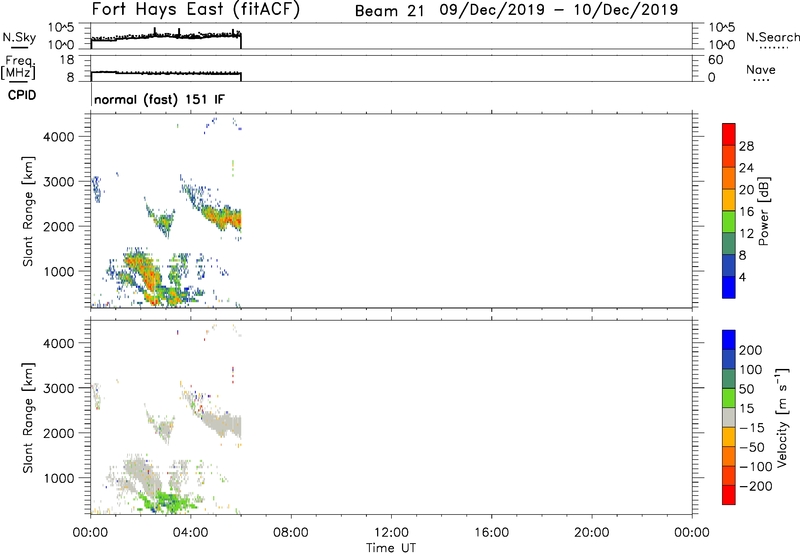This screenshot has height=554, width=800.
Task: Click the "28" value on Power colorbar
Action: click(746, 146)
